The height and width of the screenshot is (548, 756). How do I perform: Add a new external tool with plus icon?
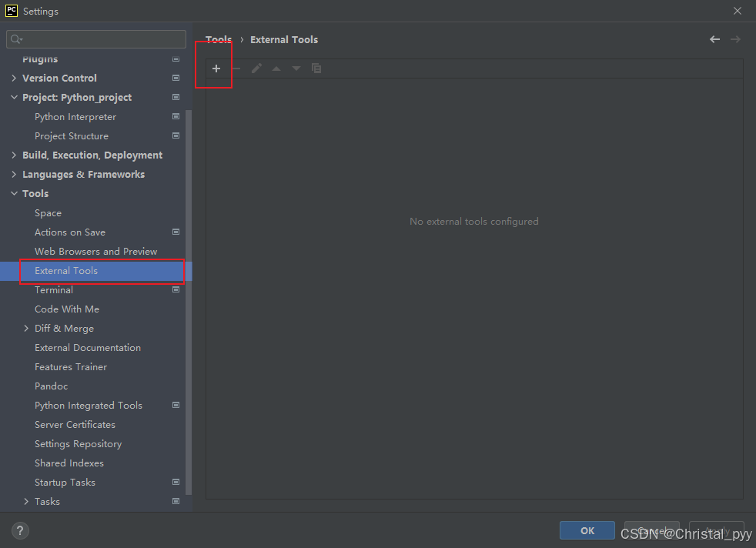(216, 68)
